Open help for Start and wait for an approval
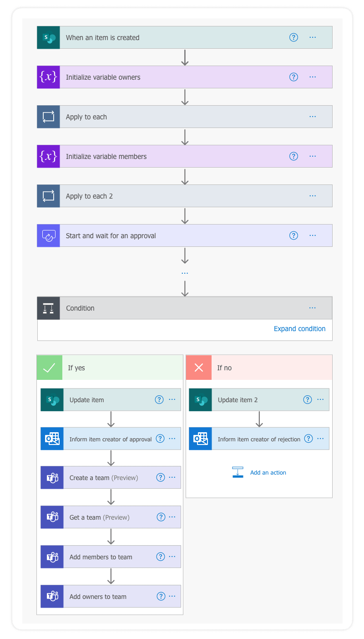Image resolution: width=364 pixels, height=639 pixels. point(293,235)
